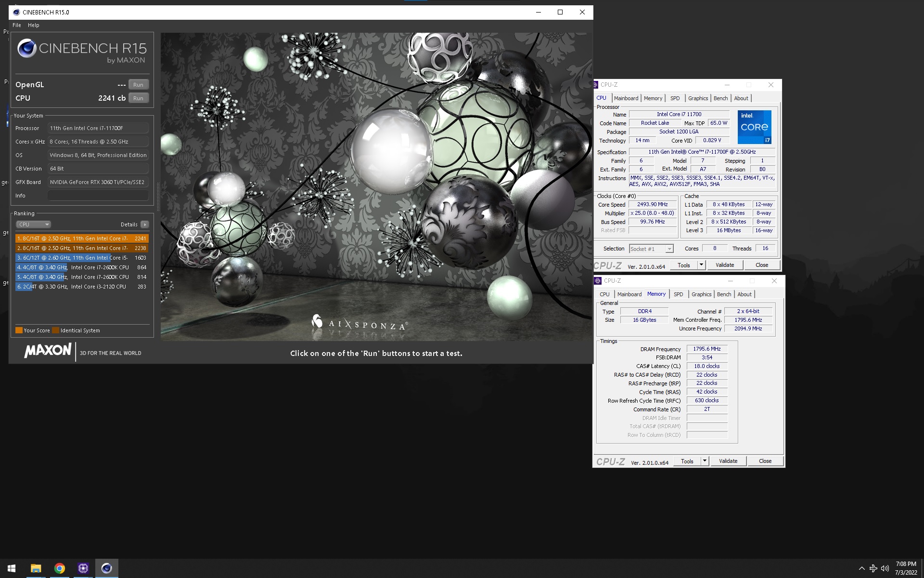Click the upper CPU-Z window title icon

(x=596, y=85)
